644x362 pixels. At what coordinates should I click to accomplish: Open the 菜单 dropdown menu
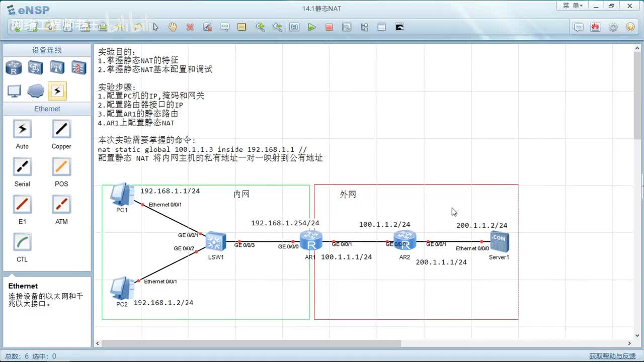coord(573,6)
